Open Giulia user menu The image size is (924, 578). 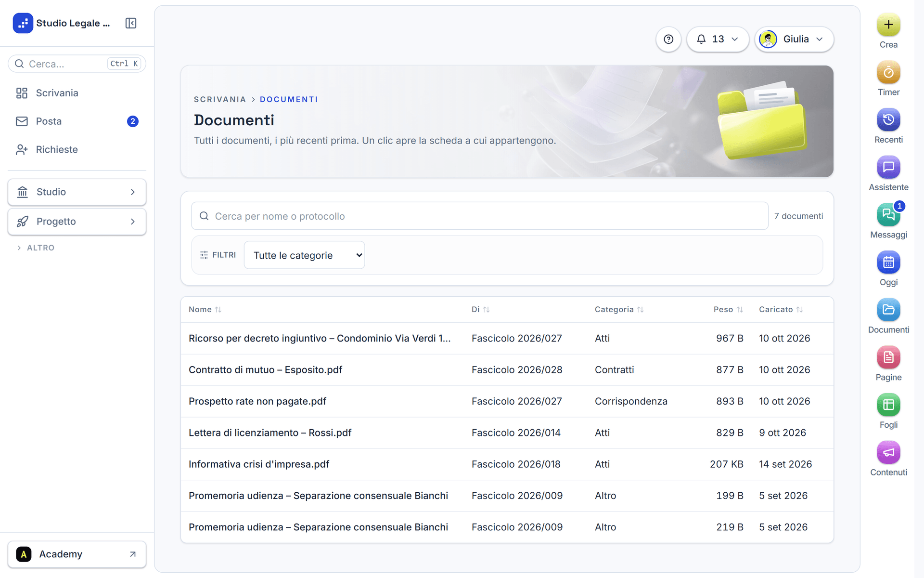[794, 39]
